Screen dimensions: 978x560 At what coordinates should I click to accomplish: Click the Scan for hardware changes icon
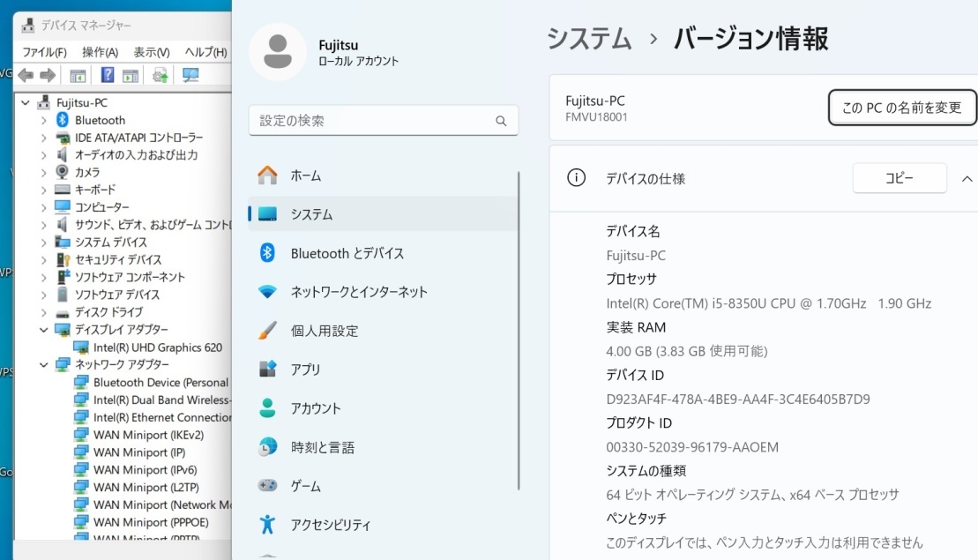(x=160, y=75)
